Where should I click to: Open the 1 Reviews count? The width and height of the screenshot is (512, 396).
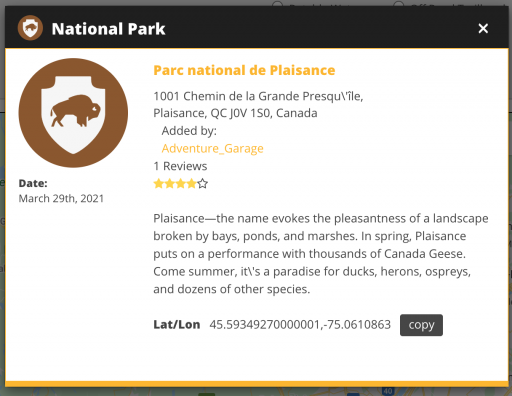(x=180, y=166)
